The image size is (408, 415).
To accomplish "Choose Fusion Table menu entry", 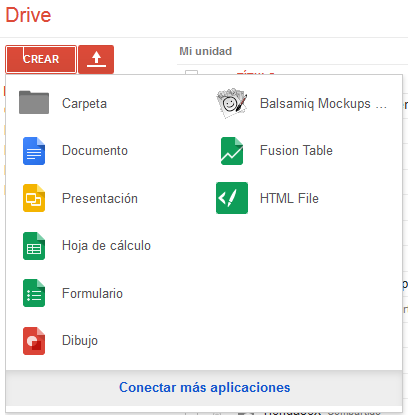I will click(x=296, y=150).
